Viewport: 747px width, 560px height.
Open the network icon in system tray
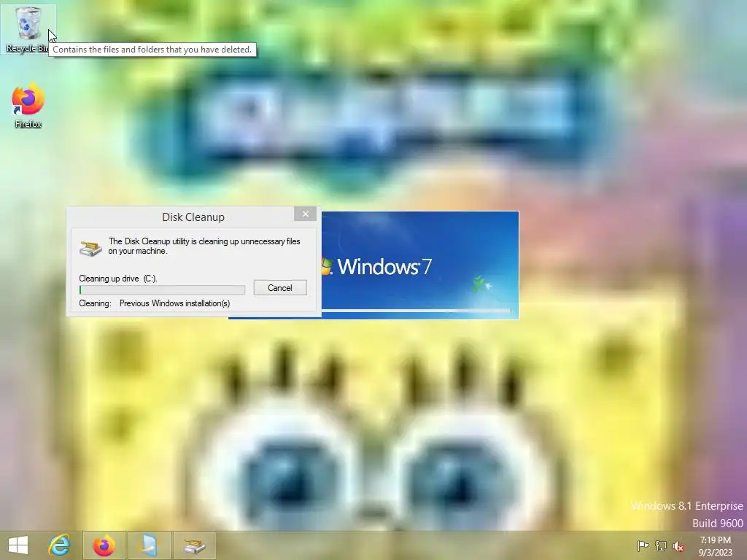[661, 545]
